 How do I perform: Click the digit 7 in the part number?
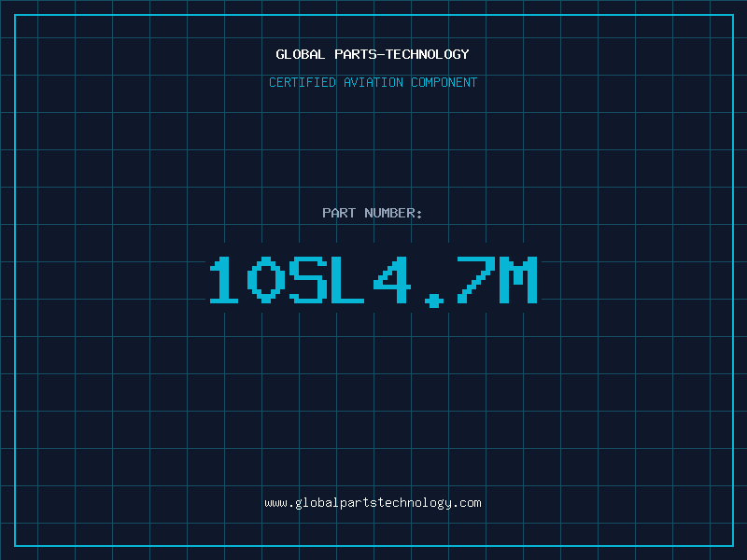pos(475,280)
